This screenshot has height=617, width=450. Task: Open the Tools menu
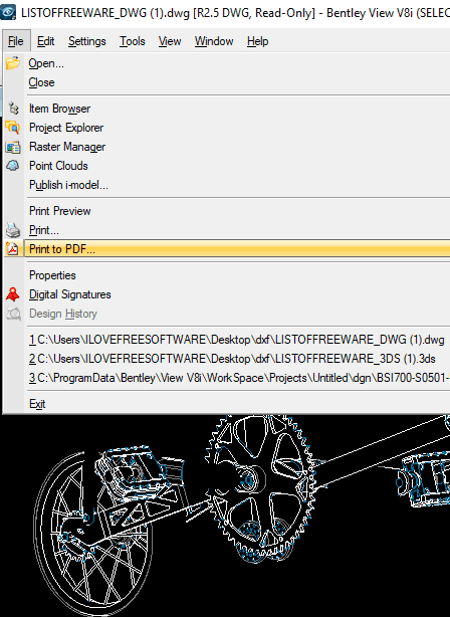click(132, 41)
